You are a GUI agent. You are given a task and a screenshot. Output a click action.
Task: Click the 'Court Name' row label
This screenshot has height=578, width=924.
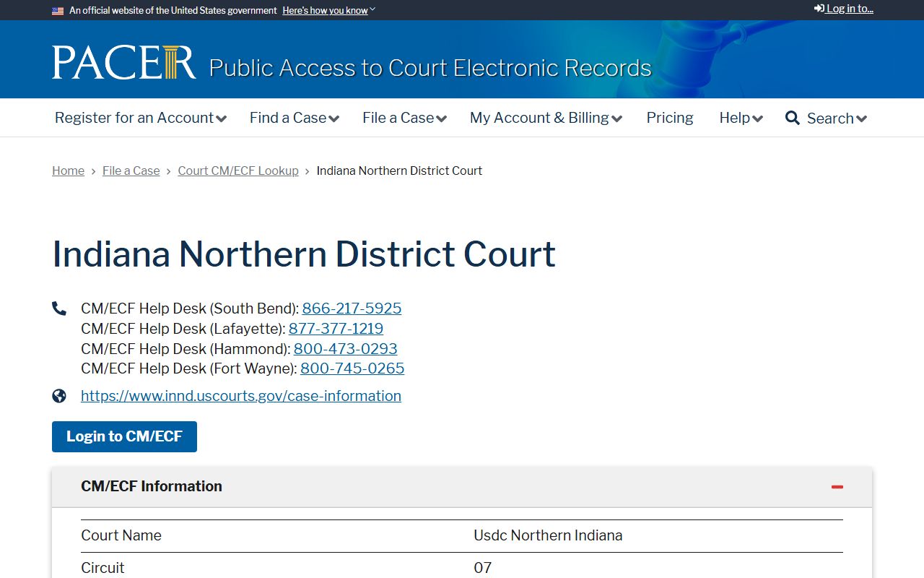click(x=121, y=535)
